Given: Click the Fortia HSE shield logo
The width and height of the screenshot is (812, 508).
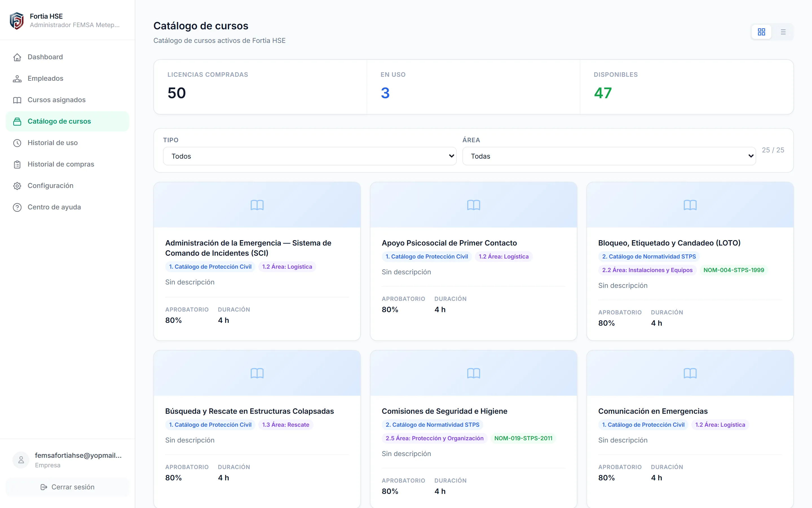Looking at the screenshot, I should click(x=16, y=21).
